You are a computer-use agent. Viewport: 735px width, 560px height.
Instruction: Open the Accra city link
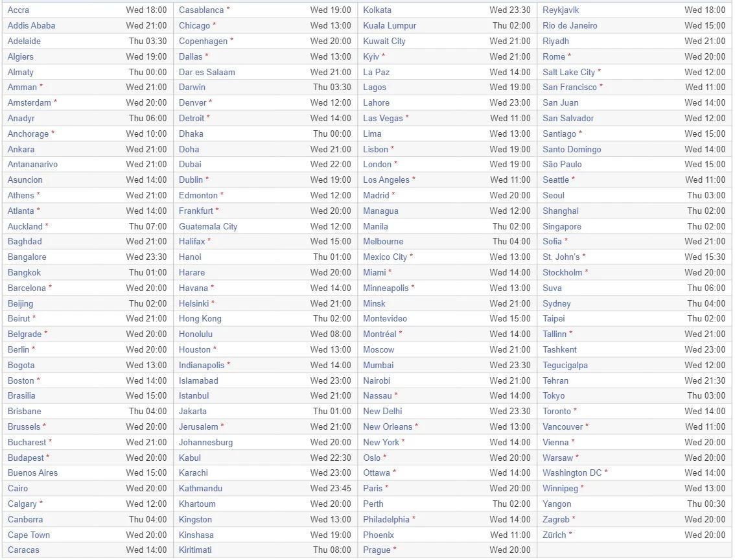pos(18,10)
